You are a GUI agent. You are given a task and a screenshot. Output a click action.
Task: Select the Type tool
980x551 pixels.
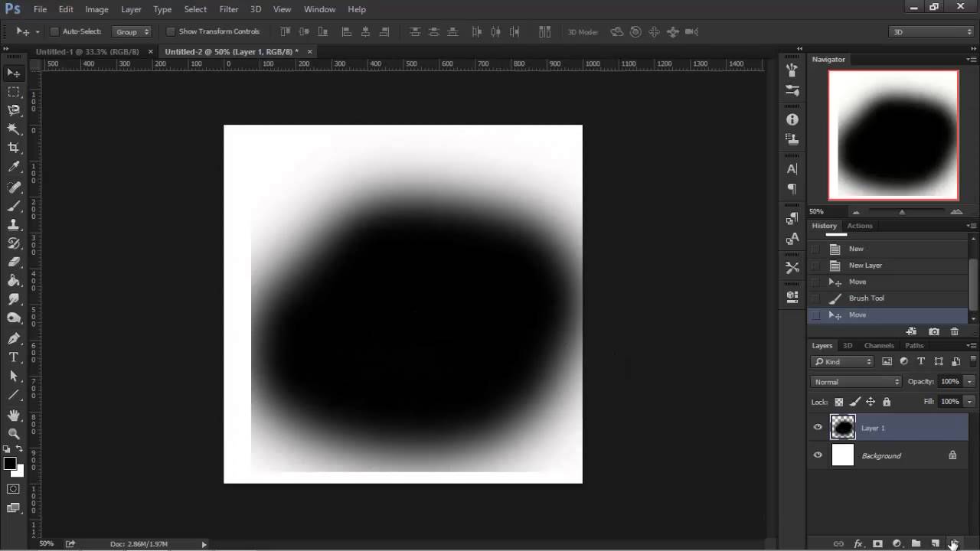[x=14, y=357]
